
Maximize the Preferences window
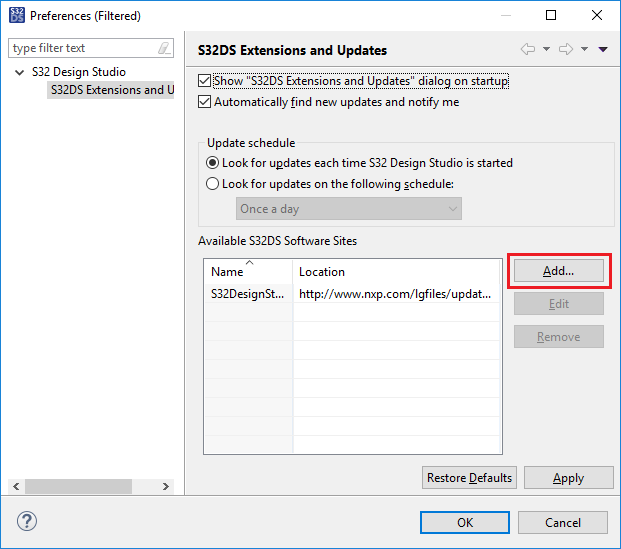[551, 15]
